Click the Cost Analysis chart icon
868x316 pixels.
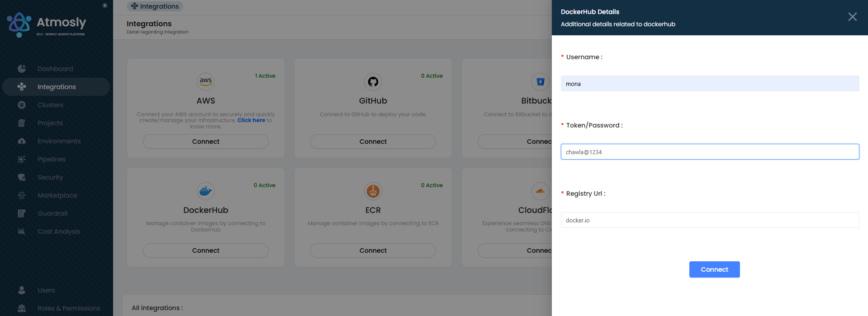[x=22, y=231]
